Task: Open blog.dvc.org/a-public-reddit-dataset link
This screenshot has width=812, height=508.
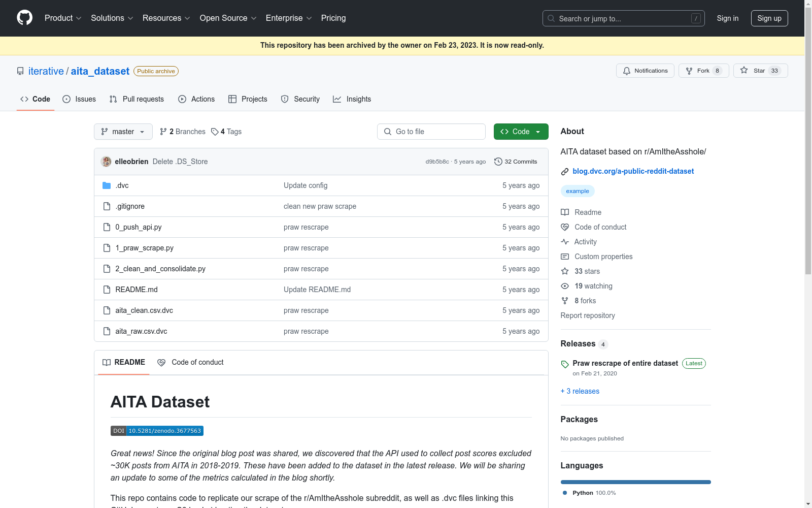Action: click(633, 171)
